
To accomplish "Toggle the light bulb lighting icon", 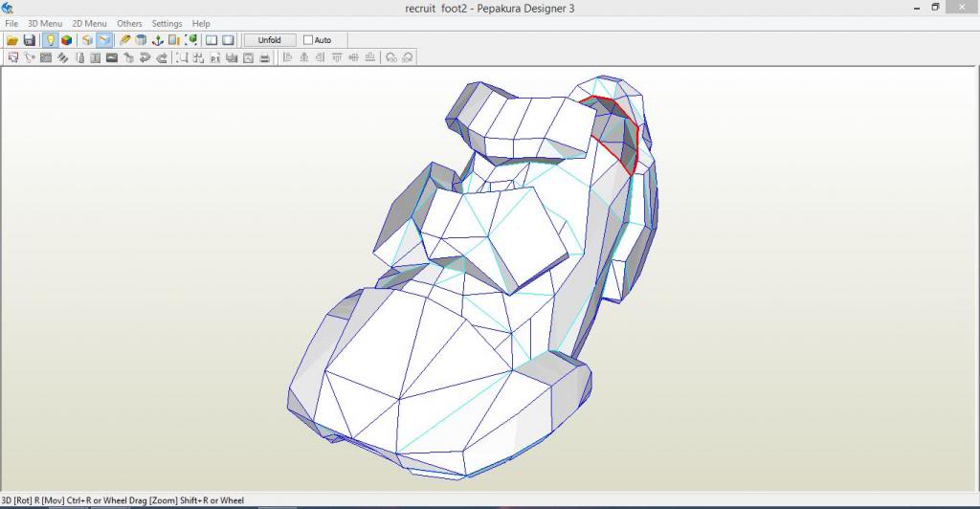I will [x=50, y=40].
